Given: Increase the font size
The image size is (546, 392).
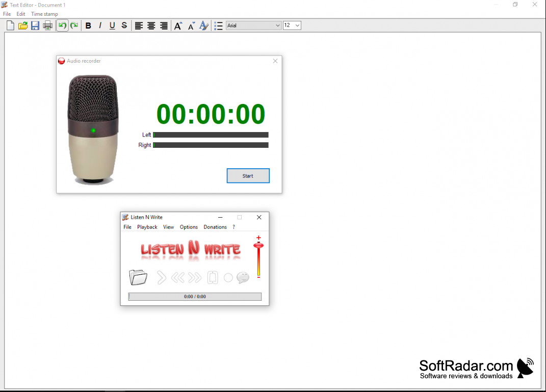Looking at the screenshot, I should [178, 25].
